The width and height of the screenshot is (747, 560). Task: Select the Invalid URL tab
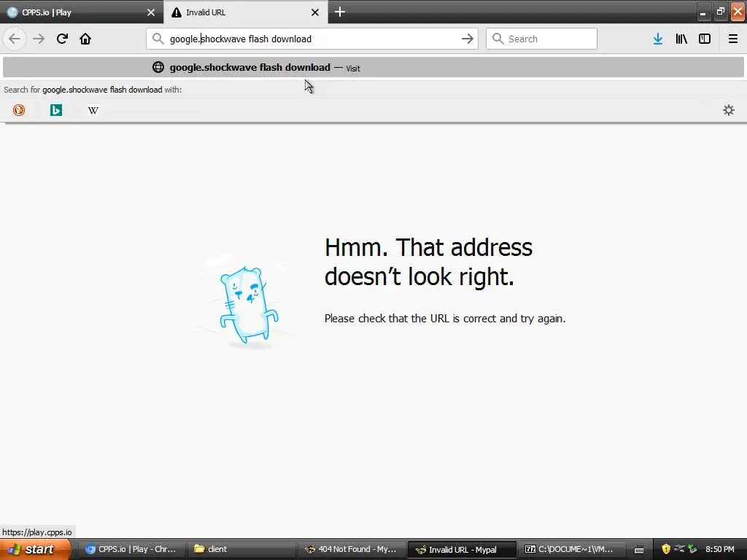pyautogui.click(x=245, y=12)
